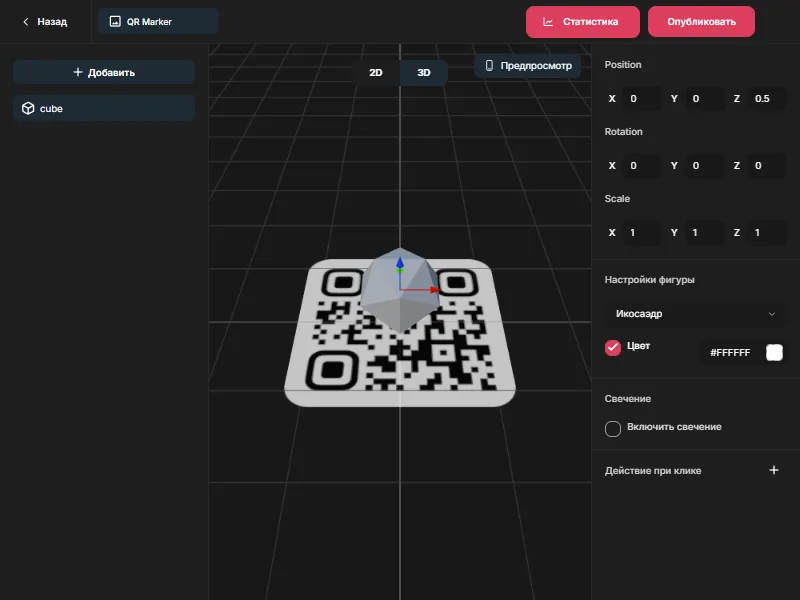Screen dimensions: 800x600
Task: Click the Rotation X input field
Action: coord(641,165)
